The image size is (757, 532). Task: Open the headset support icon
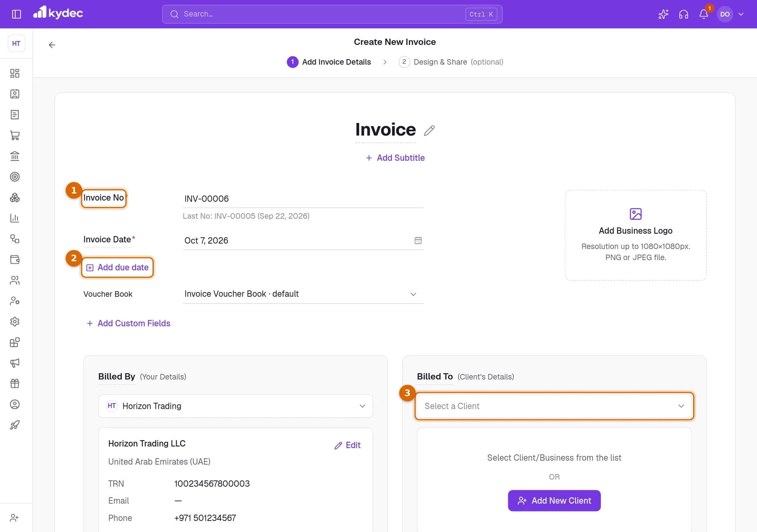(x=683, y=14)
